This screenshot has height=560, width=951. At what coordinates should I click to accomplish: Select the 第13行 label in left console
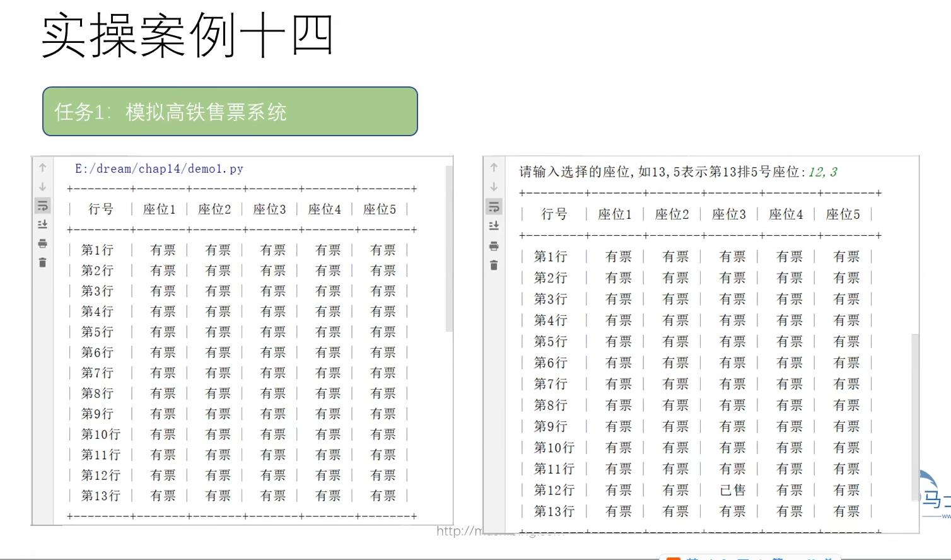100,496
